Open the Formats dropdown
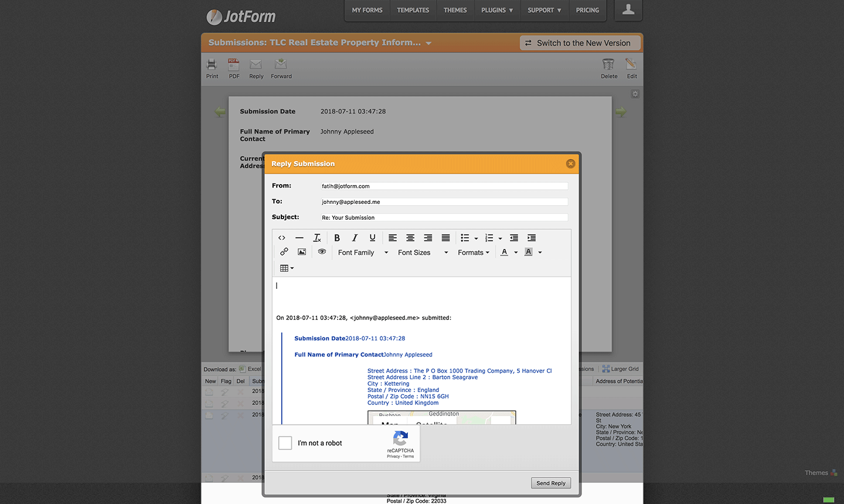Image resolution: width=844 pixels, height=504 pixels. point(474,253)
